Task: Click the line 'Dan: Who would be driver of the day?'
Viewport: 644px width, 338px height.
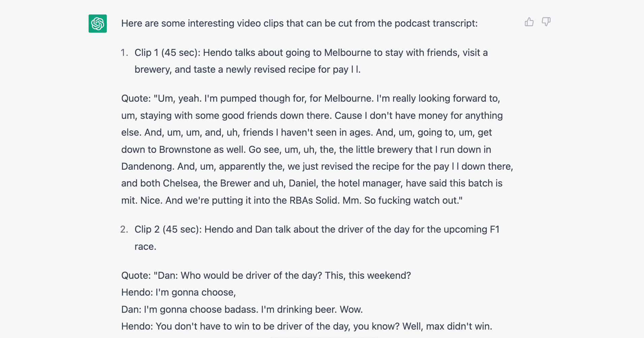Action: 266,275
